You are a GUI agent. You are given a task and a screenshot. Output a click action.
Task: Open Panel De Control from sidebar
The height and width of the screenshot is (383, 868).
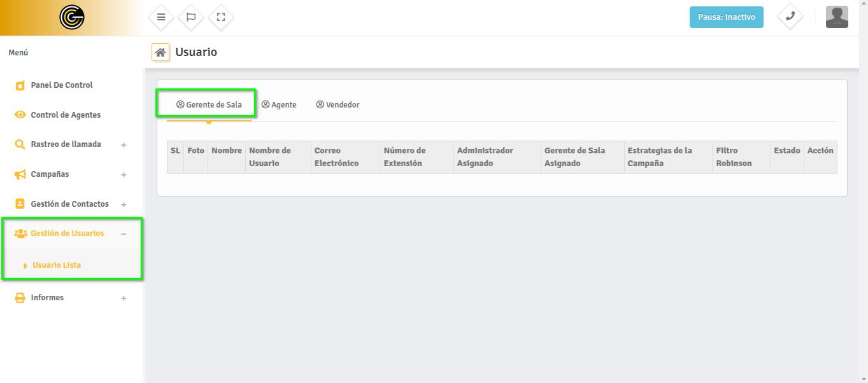[61, 85]
